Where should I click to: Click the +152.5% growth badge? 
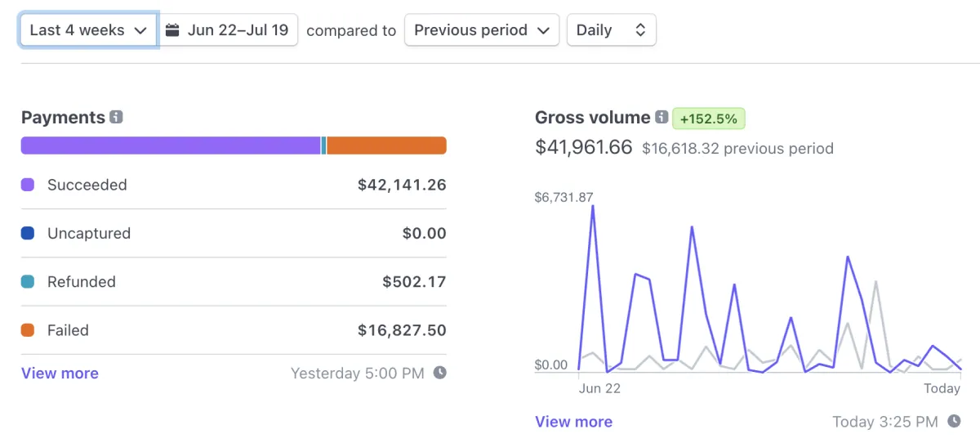[708, 119]
